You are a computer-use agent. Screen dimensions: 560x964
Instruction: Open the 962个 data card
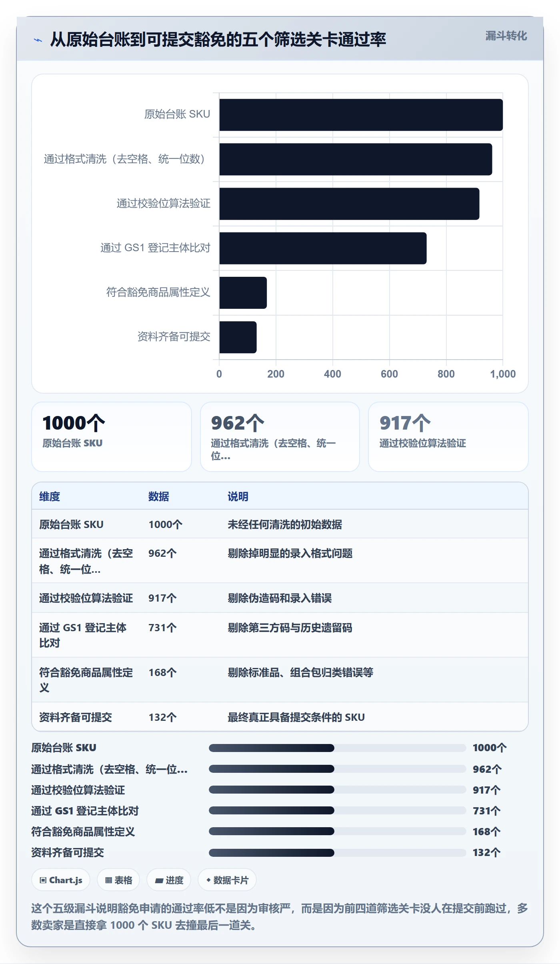pos(280,437)
